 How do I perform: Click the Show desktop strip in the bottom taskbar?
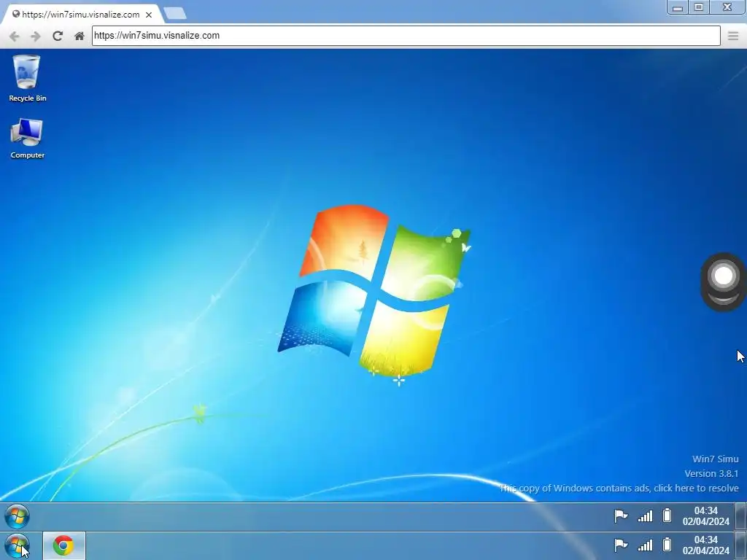click(x=740, y=545)
